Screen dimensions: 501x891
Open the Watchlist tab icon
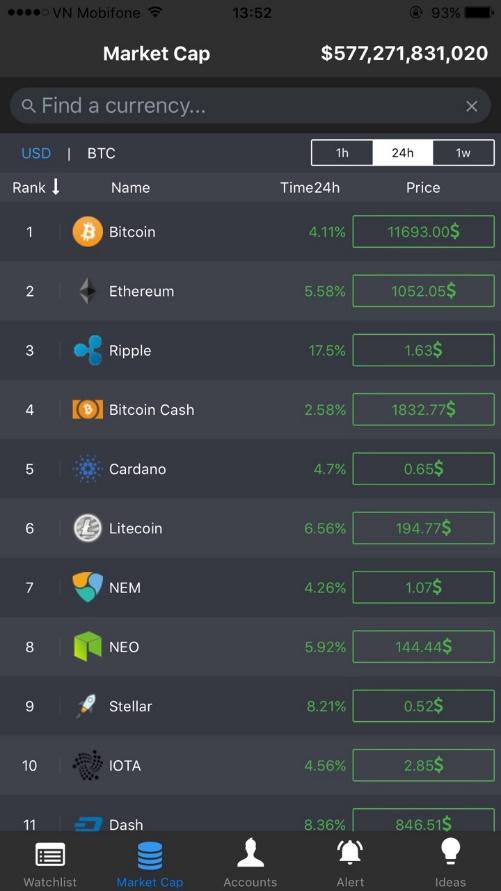click(x=50, y=855)
